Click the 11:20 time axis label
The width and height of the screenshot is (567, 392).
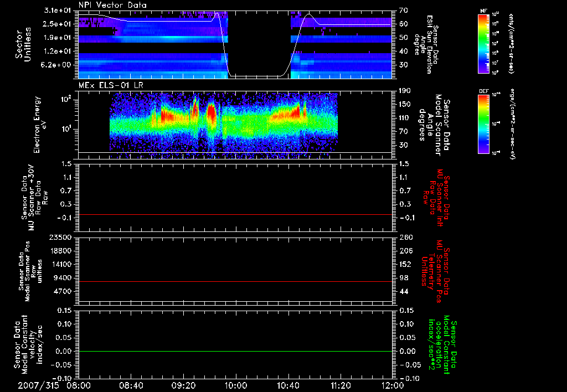coord(340,385)
